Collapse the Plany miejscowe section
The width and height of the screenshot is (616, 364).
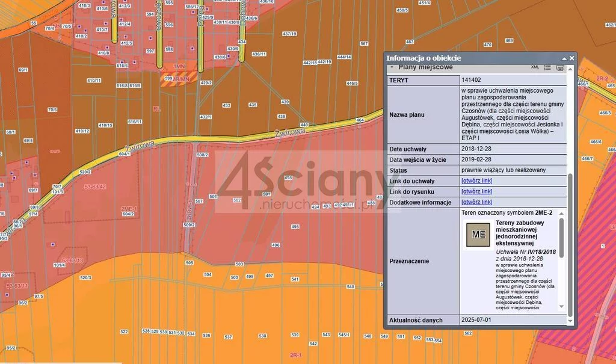pos(392,67)
